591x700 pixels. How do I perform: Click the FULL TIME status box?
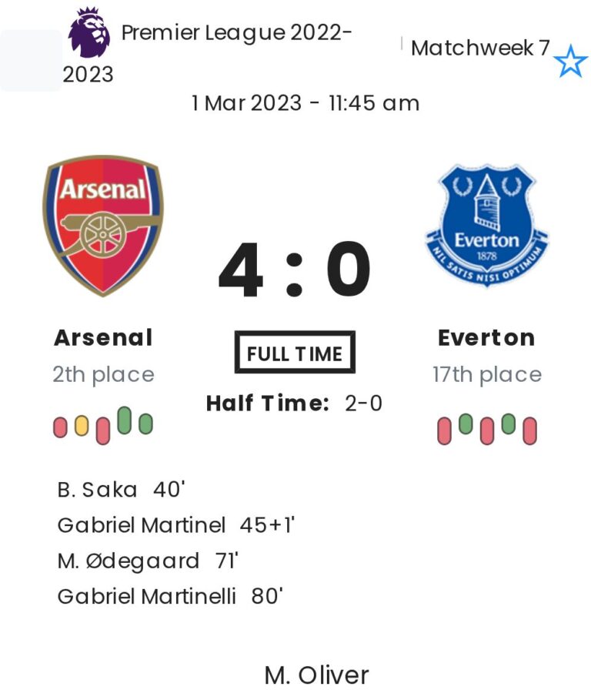click(295, 353)
